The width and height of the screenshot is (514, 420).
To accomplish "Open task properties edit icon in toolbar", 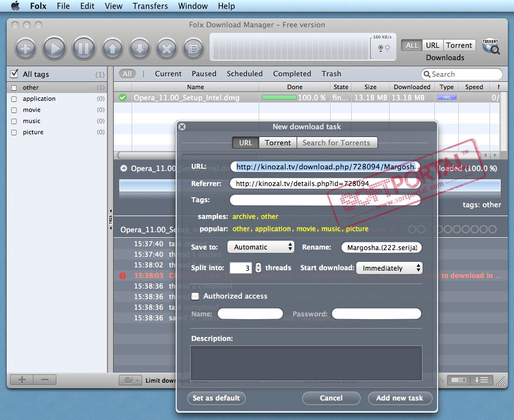I will coord(193,48).
